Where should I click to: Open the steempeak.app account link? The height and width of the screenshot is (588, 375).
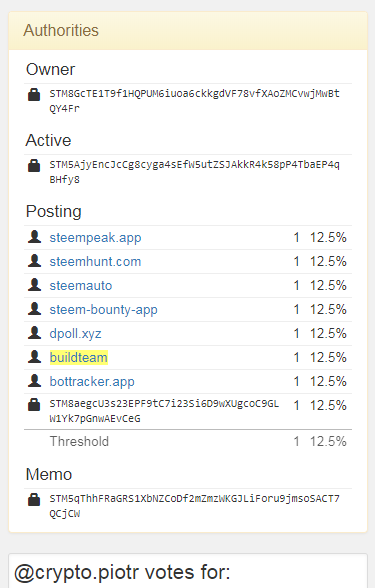95,238
